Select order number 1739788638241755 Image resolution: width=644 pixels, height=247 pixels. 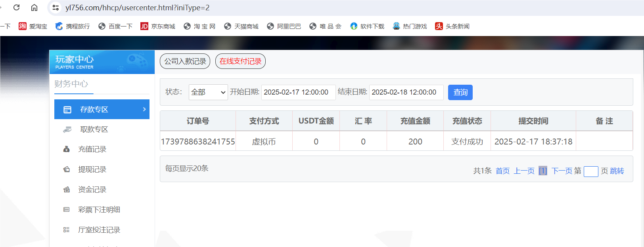point(198,142)
